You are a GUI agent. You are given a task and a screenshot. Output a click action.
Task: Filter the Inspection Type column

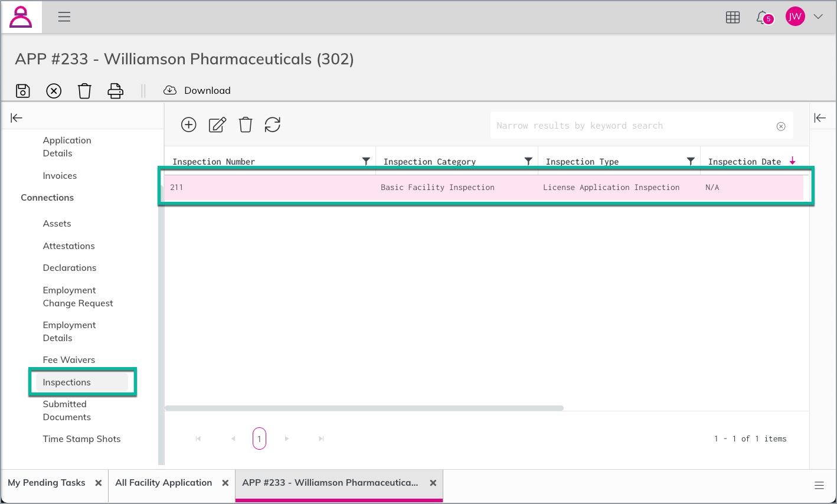pyautogui.click(x=691, y=161)
